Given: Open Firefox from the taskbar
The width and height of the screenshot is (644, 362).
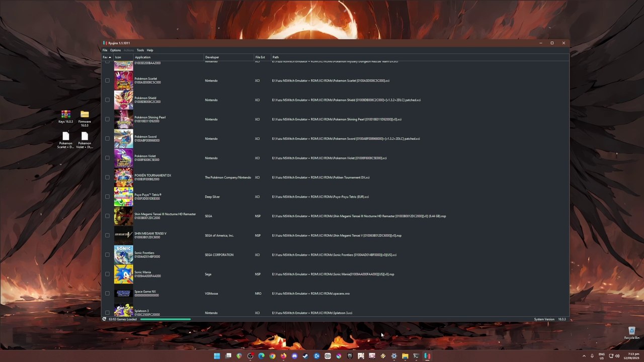Looking at the screenshot, I should 283,356.
